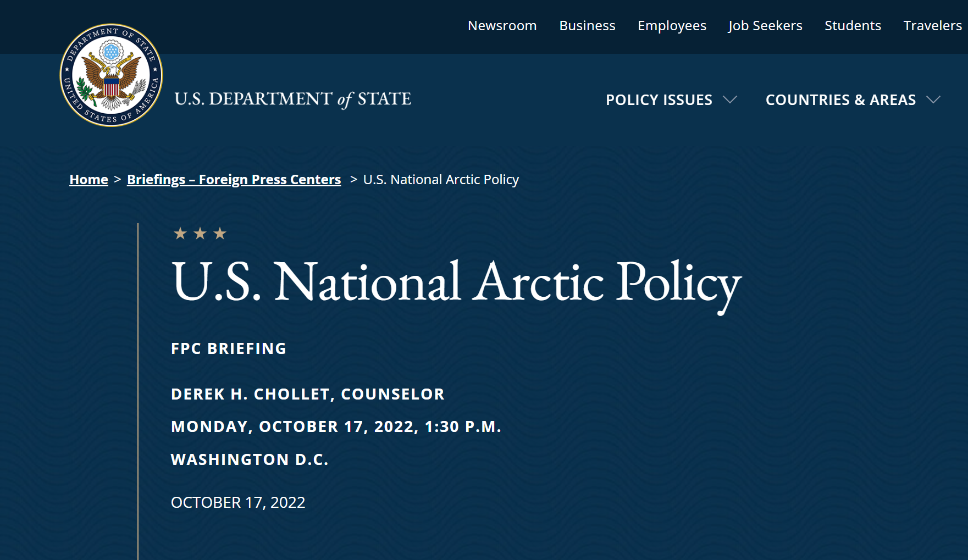Open the Countries & Areas menu
The height and width of the screenshot is (560, 968).
[x=840, y=100]
